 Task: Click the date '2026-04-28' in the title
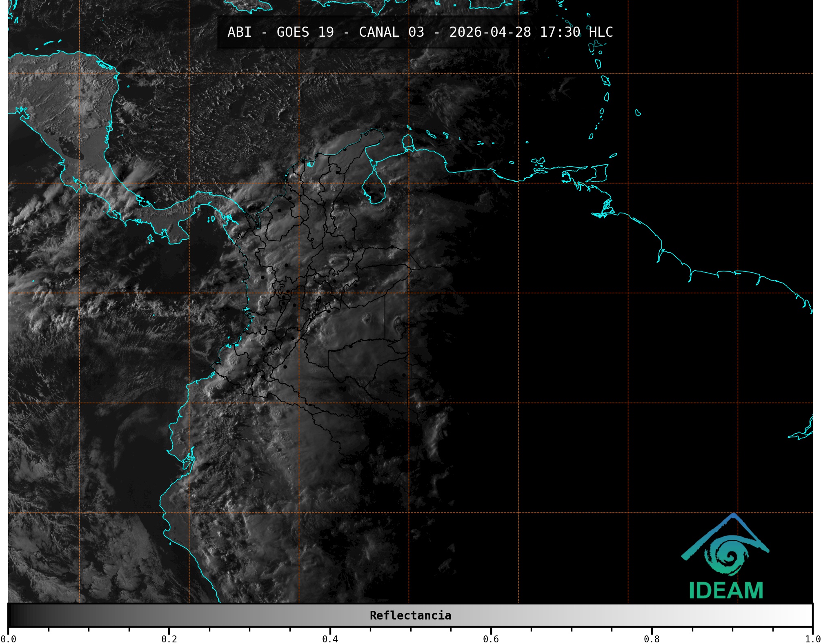[490, 32]
